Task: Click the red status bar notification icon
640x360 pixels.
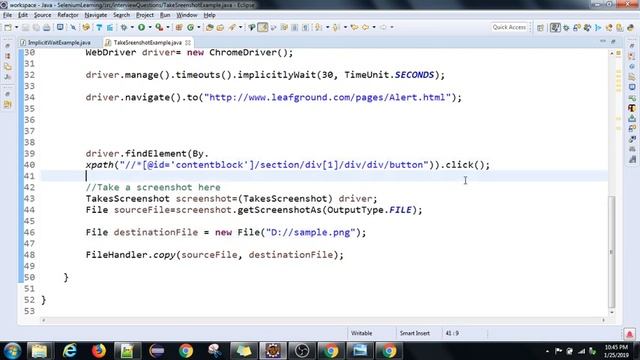Action: pos(629,334)
